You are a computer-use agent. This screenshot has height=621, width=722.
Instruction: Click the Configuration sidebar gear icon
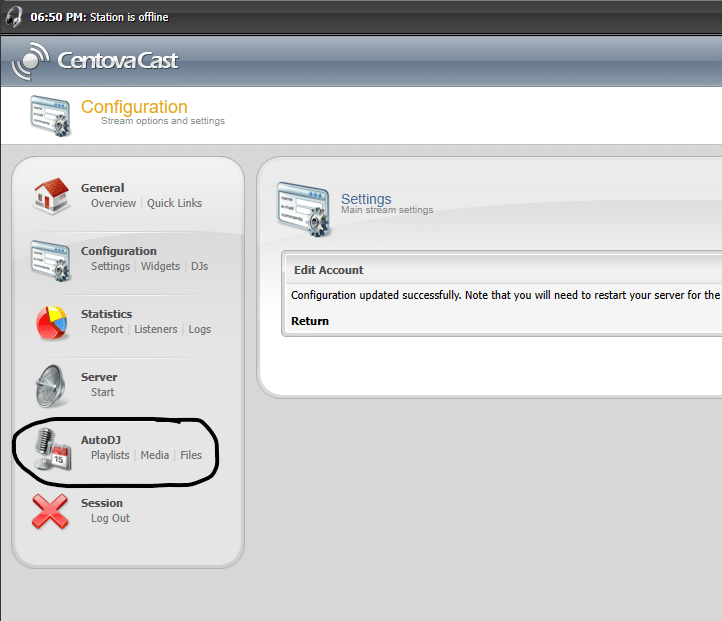point(51,260)
